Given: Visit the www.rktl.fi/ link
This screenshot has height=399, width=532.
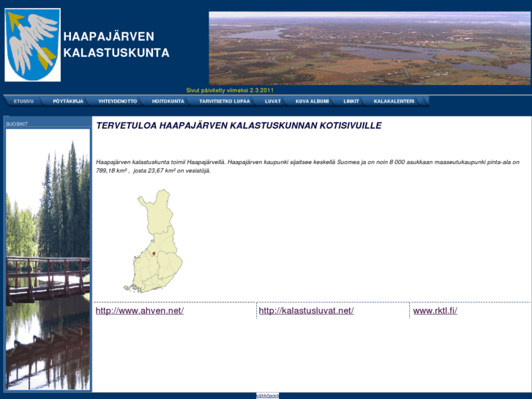Looking at the screenshot, I should pyautogui.click(x=435, y=310).
